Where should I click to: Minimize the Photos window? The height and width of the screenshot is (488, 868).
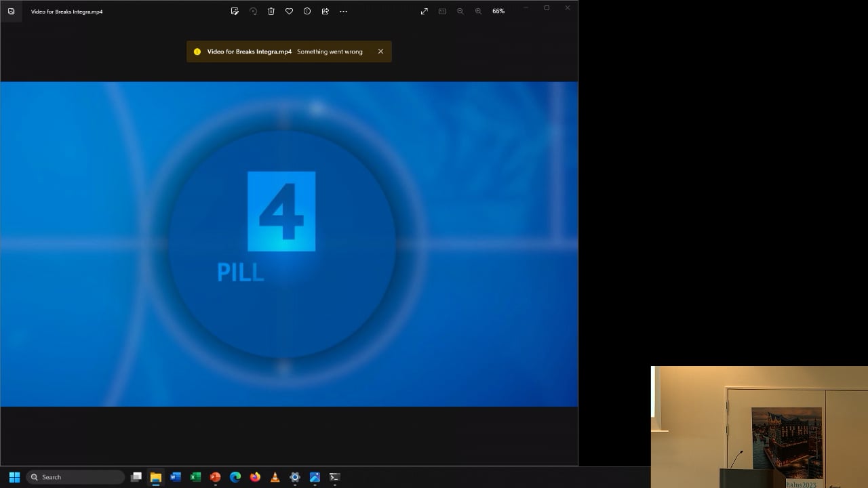[526, 8]
